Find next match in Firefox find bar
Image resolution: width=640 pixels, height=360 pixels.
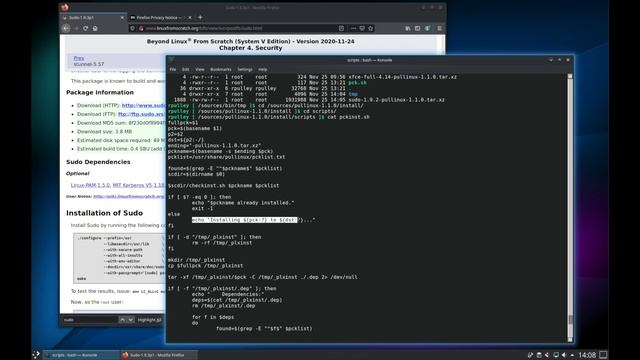[x=130, y=320]
